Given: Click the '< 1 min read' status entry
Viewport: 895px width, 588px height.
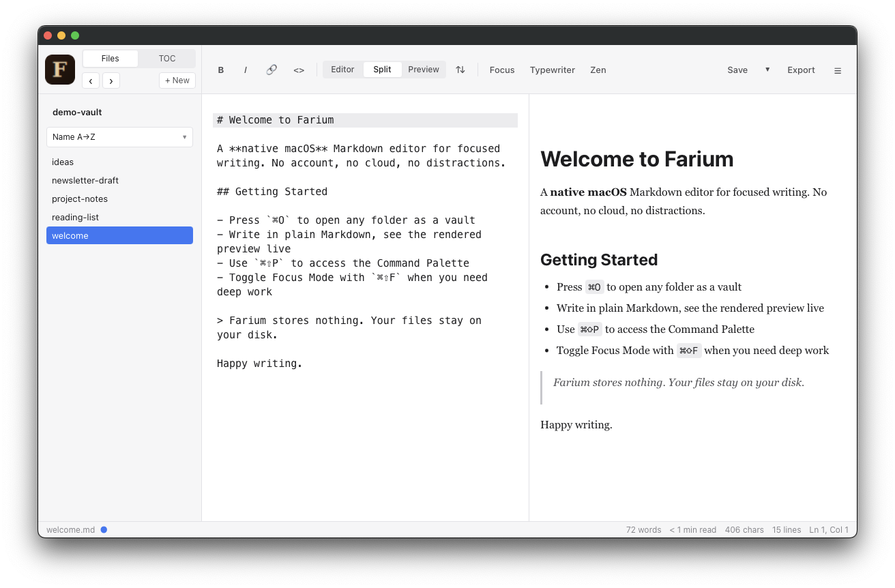Looking at the screenshot, I should (693, 530).
